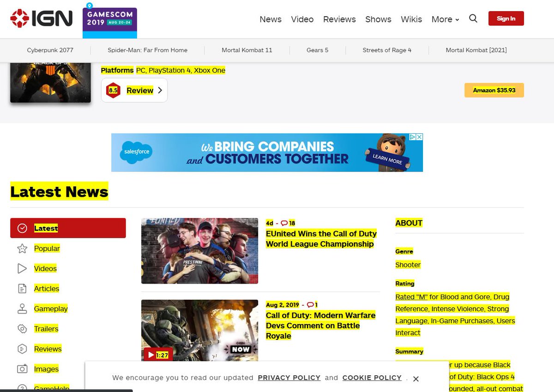Click the Shooter genre link
Screen dimensions: 554x392
pyautogui.click(x=408, y=265)
